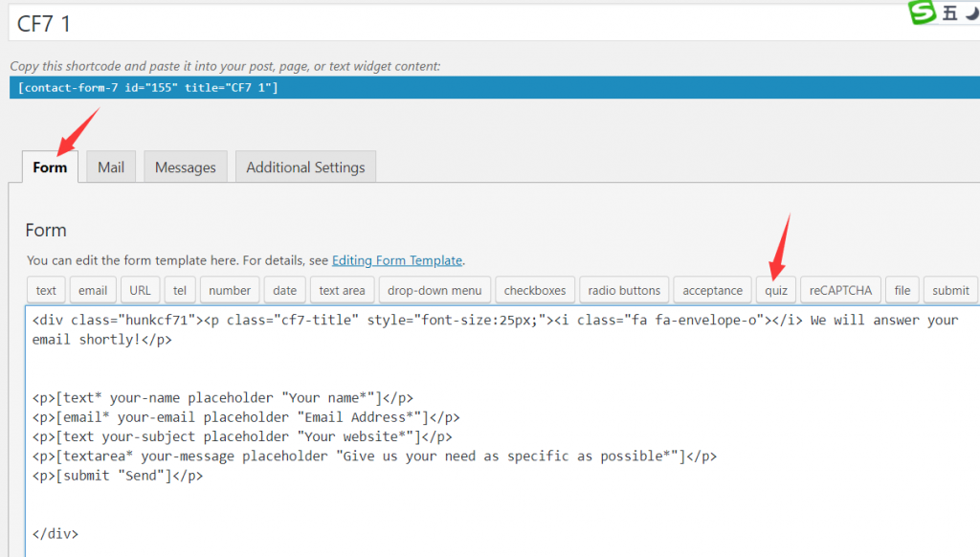Insert a date field tag
The width and height of the screenshot is (980, 557).
point(284,290)
